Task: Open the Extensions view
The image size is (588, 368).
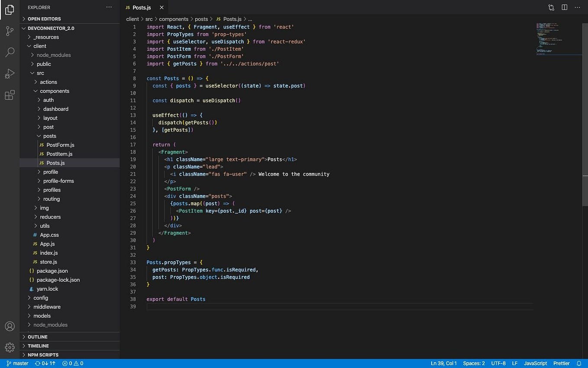Action: [x=10, y=95]
